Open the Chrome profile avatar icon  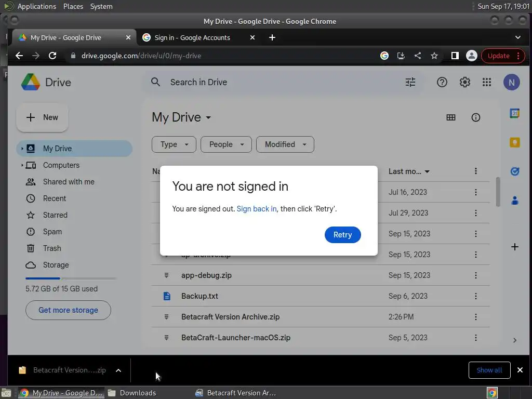(x=471, y=56)
